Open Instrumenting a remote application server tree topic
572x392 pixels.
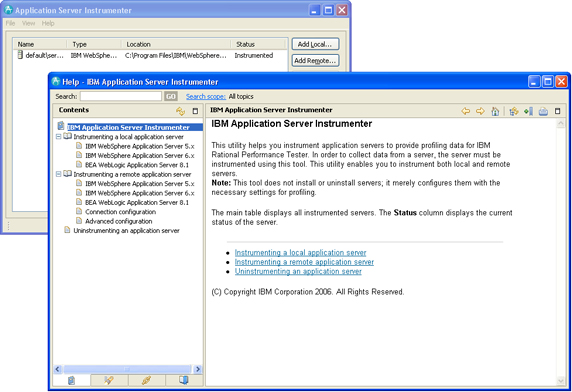pyautogui.click(x=132, y=174)
